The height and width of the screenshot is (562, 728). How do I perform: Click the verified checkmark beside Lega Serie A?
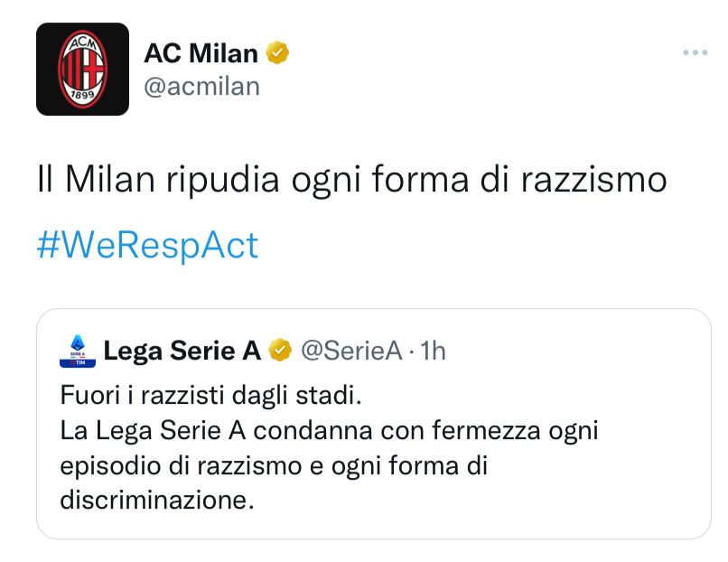coord(280,351)
